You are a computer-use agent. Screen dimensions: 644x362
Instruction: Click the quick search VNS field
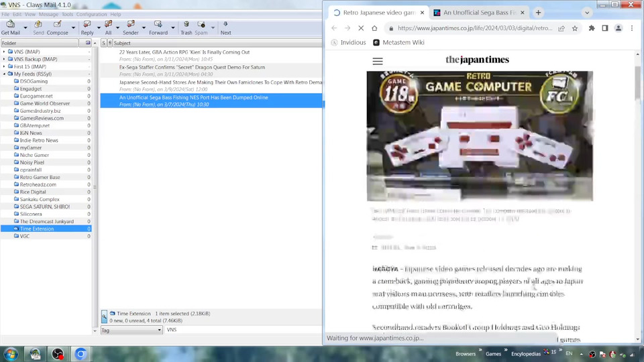(x=243, y=330)
